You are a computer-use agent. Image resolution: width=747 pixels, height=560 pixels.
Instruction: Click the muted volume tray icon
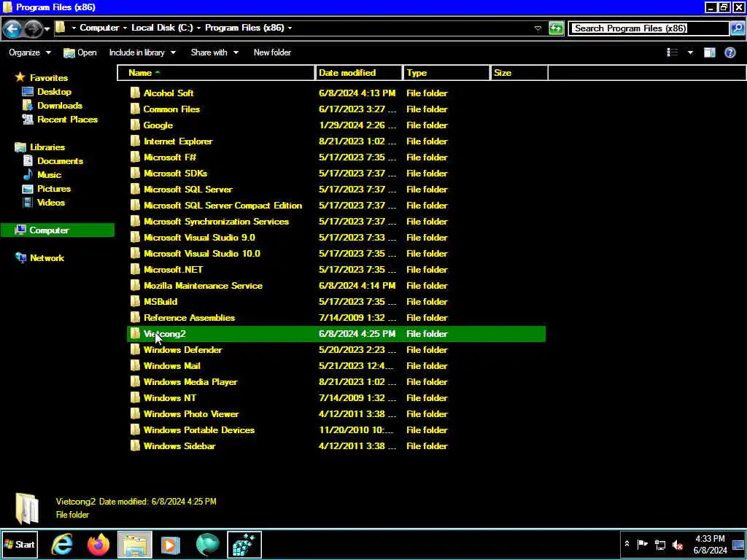coord(677,544)
